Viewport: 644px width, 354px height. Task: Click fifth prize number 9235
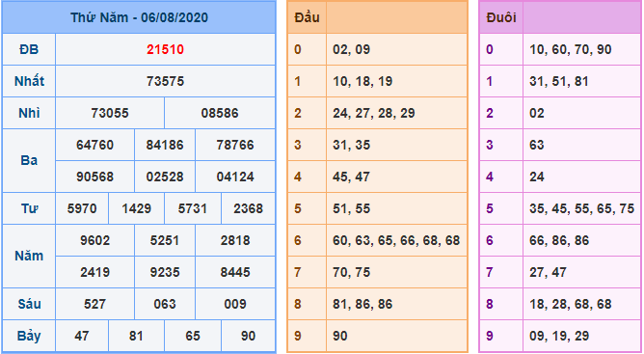[x=165, y=272]
